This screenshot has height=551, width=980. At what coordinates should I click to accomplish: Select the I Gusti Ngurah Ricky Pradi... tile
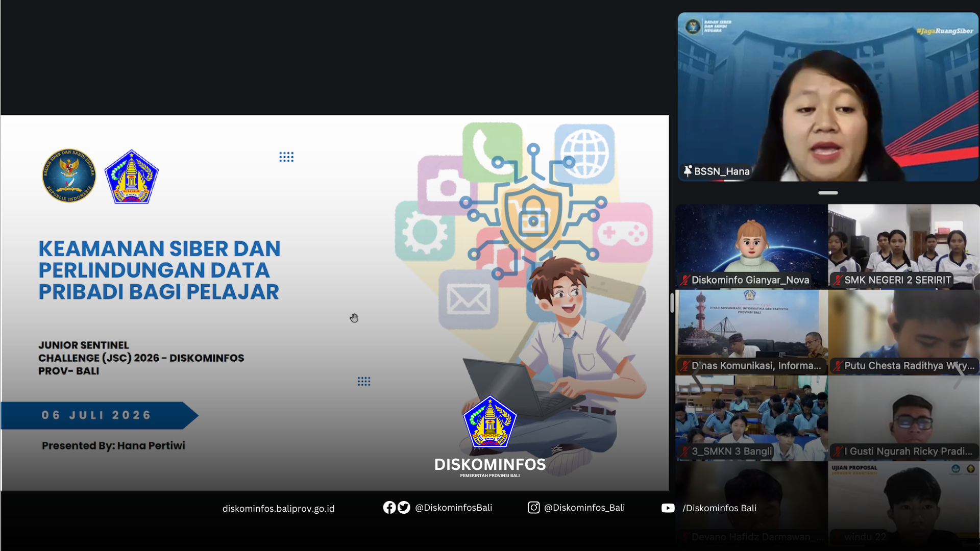pyautogui.click(x=904, y=418)
